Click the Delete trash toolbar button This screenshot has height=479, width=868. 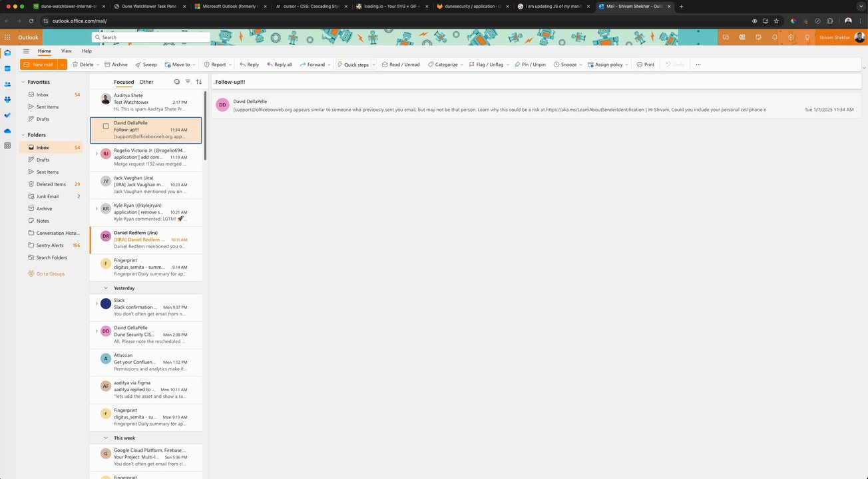click(83, 65)
